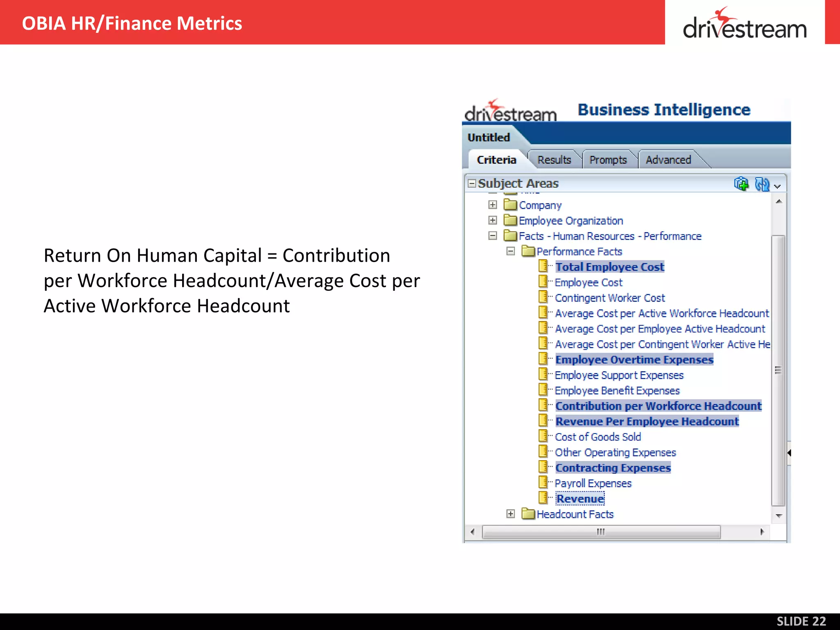840x630 pixels.
Task: Click the Contracting Expenses column icon
Action: point(543,467)
